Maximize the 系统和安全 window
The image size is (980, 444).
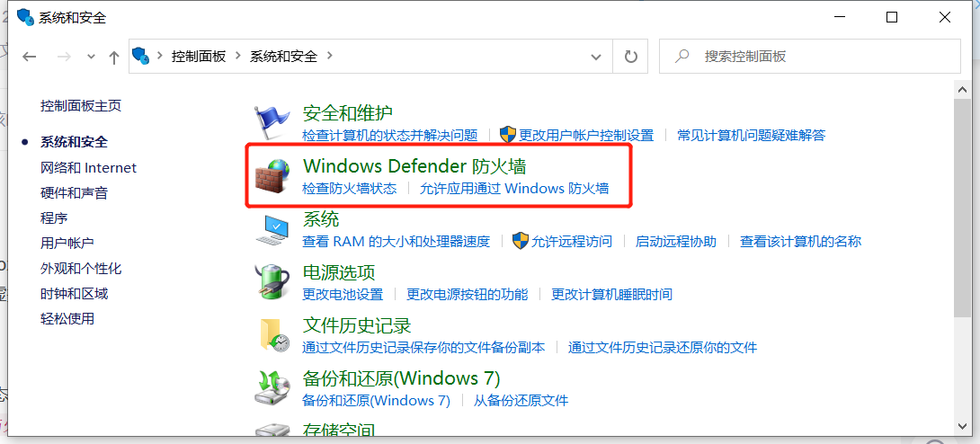(x=892, y=17)
